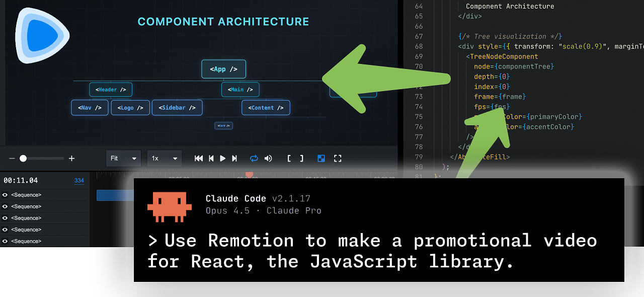The image size is (644, 297).
Task: Toggle eye icon of second Sequence row
Action: coord(5,206)
